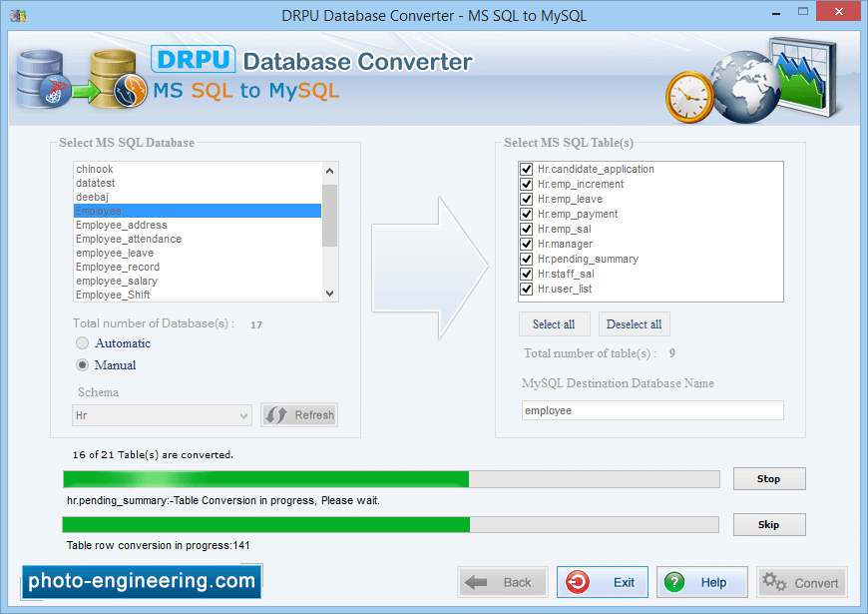
Task: Click the Convert button label
Action: (x=816, y=583)
